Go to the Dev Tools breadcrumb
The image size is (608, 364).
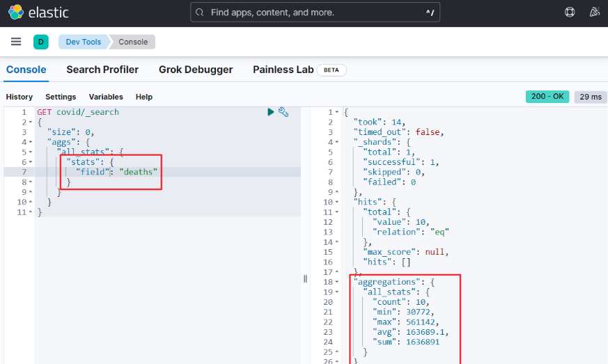83,42
